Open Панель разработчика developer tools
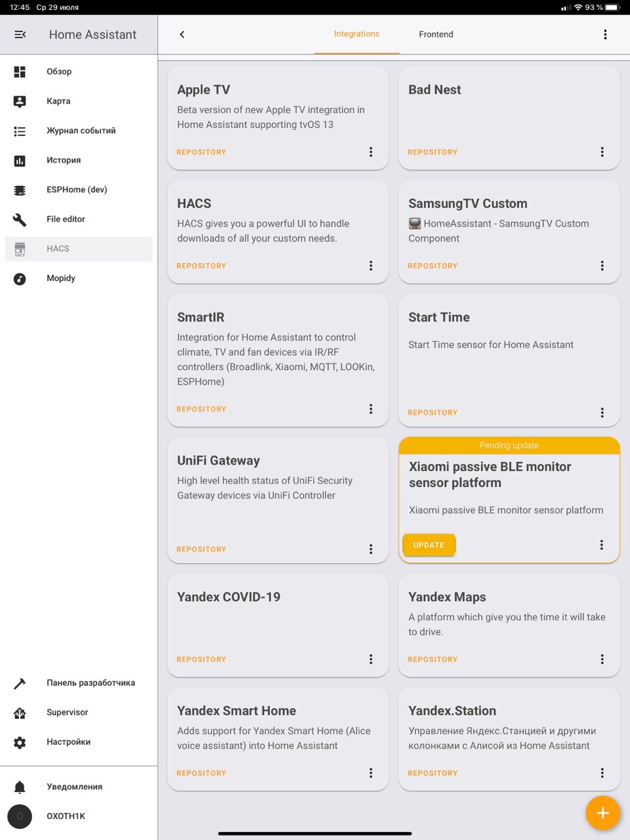Viewport: 630px width, 840px height. pos(79,683)
